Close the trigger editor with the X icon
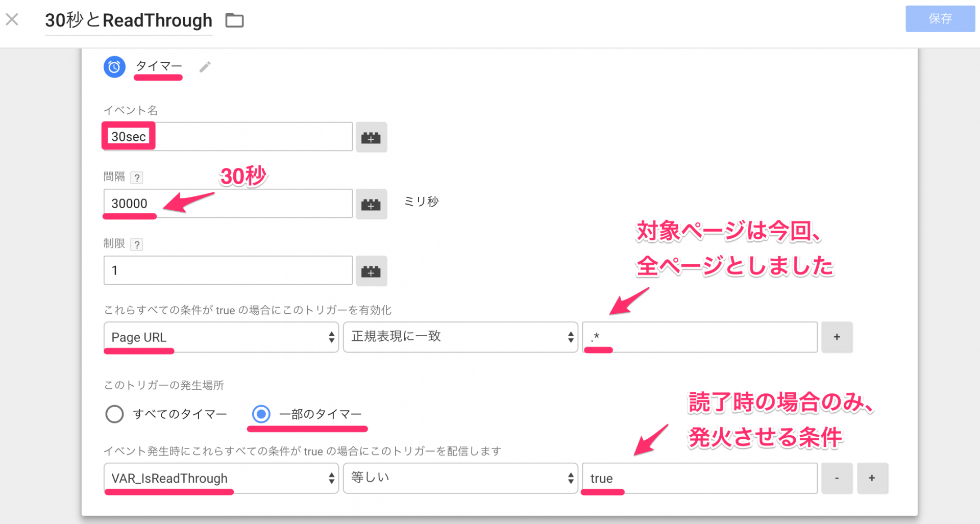This screenshot has height=524, width=980. 12,20
